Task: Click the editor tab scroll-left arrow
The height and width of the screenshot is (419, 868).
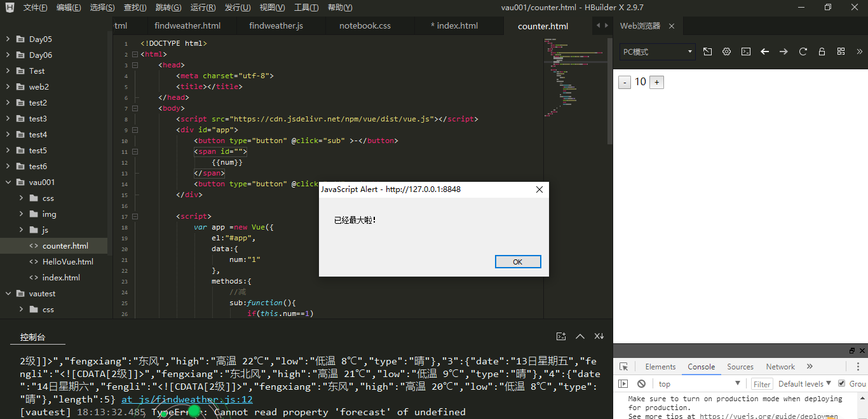Action: [597, 25]
